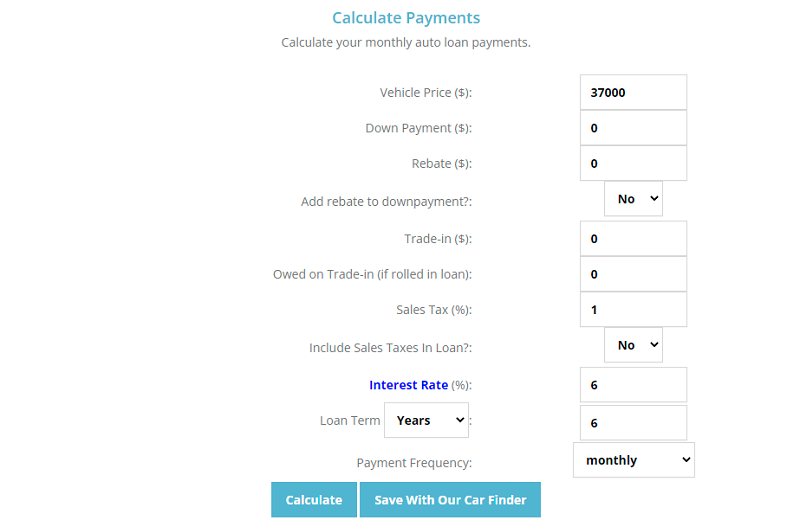This screenshot has height=520, width=800.
Task: Open the Add rebate to downpayment dropdown
Action: [x=633, y=199]
